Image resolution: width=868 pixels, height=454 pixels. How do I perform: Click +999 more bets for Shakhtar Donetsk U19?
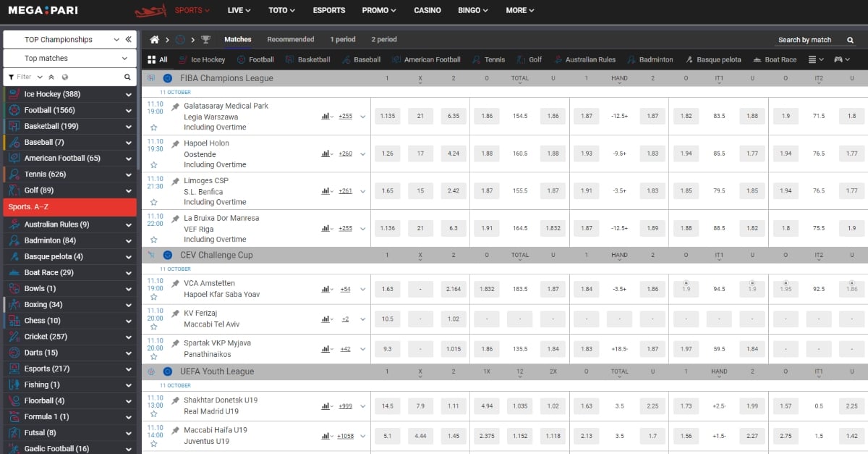point(346,406)
